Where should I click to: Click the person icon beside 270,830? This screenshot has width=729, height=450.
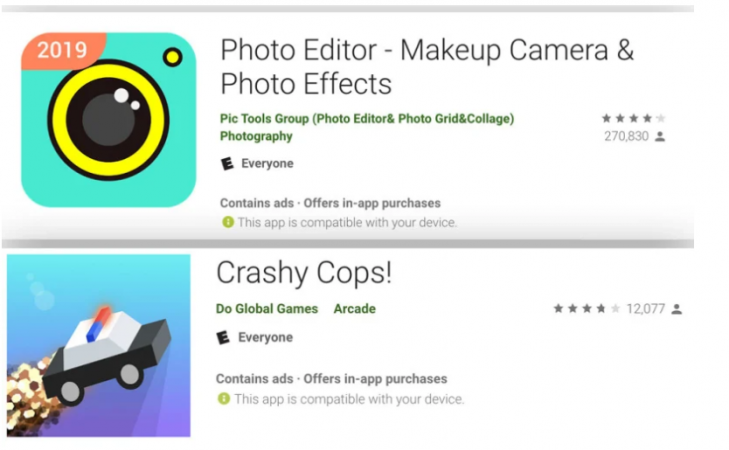tap(659, 136)
